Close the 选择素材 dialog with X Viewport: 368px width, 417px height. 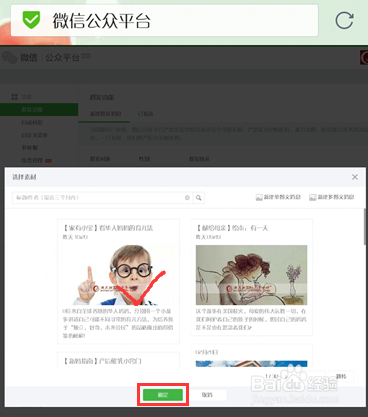pyautogui.click(x=355, y=177)
